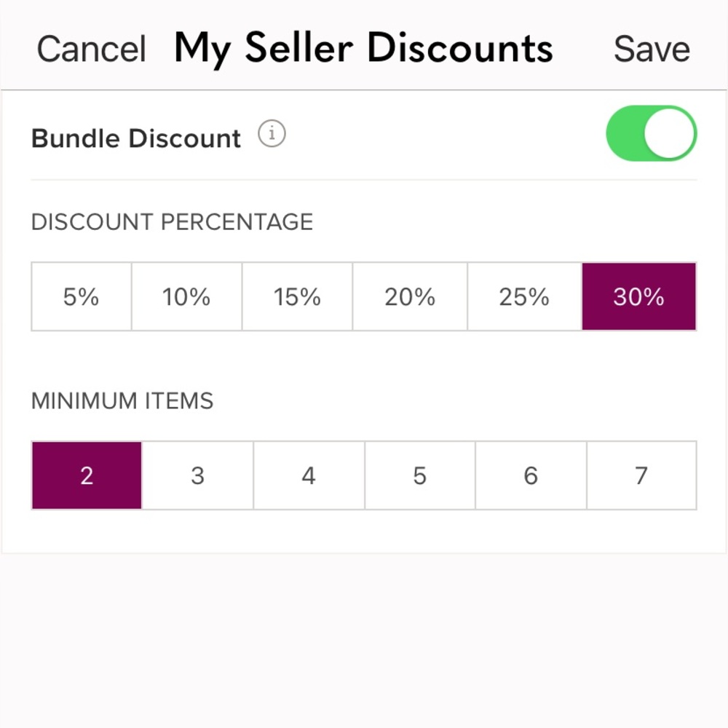Click the DISCOUNT PERCENTAGE section header
Viewport: 728px width, 728px height.
[172, 222]
